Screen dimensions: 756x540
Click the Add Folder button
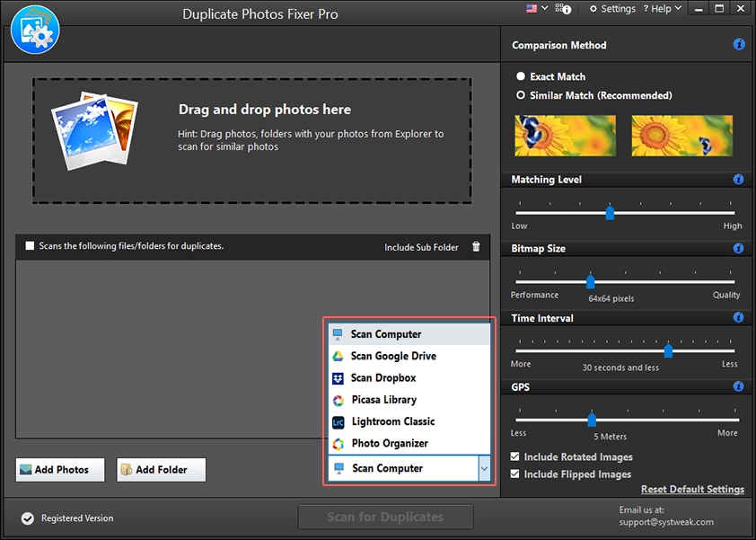[x=161, y=470]
